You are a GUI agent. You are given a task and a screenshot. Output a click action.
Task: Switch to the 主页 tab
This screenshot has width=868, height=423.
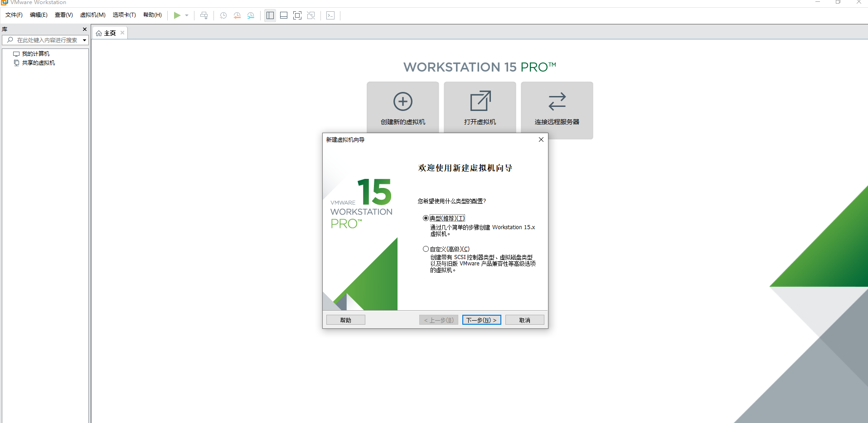click(x=109, y=33)
